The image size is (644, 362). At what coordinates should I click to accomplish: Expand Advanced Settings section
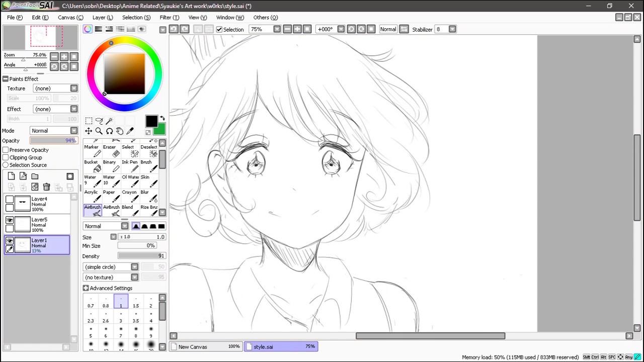(x=86, y=288)
